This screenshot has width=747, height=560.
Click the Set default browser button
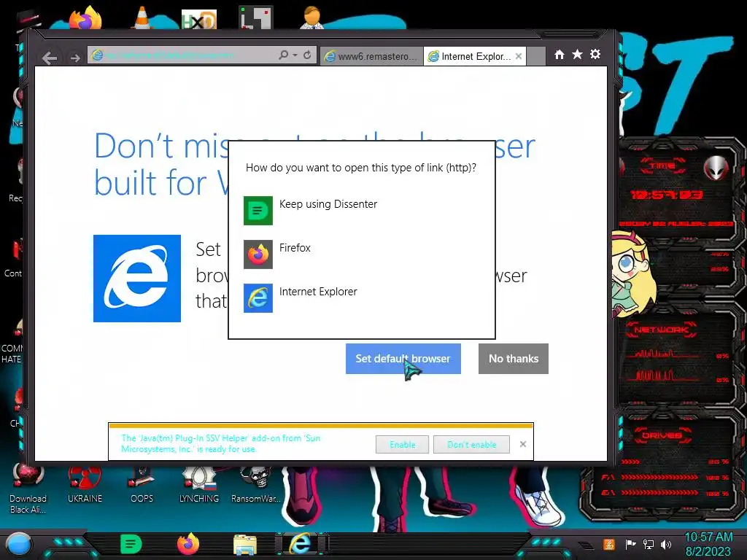[403, 359]
